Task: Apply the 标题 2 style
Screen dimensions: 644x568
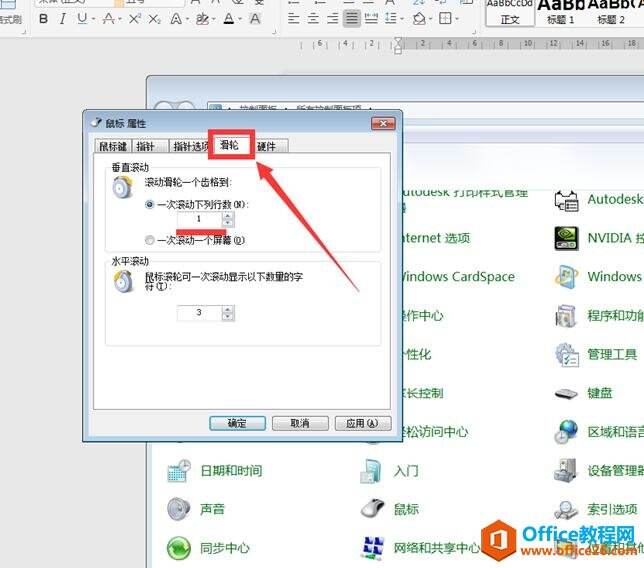Action: [611, 13]
